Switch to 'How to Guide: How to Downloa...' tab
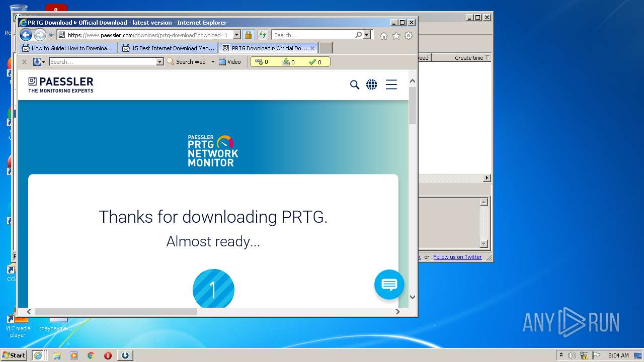This screenshot has width=644, height=362. coord(68,48)
